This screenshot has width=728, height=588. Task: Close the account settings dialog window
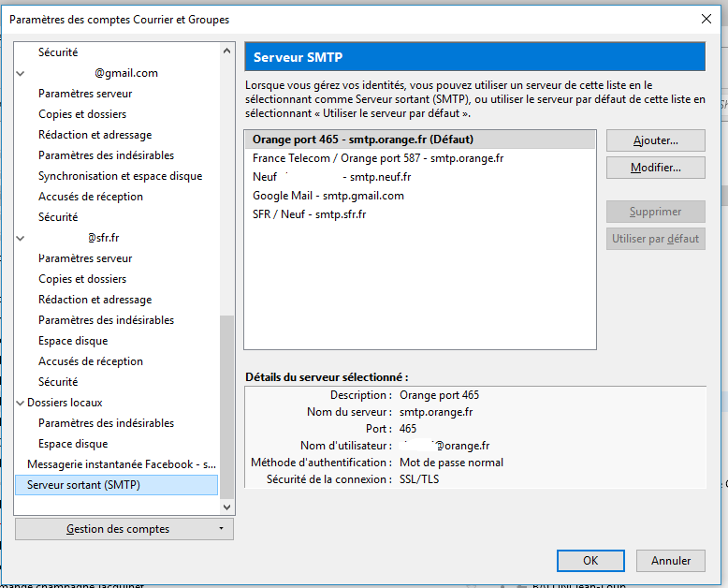706,19
